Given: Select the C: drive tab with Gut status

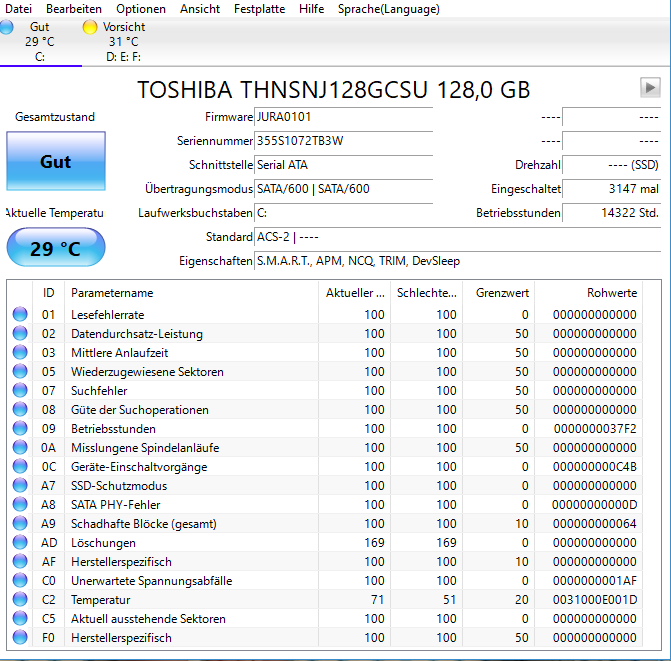Looking at the screenshot, I should tap(40, 41).
